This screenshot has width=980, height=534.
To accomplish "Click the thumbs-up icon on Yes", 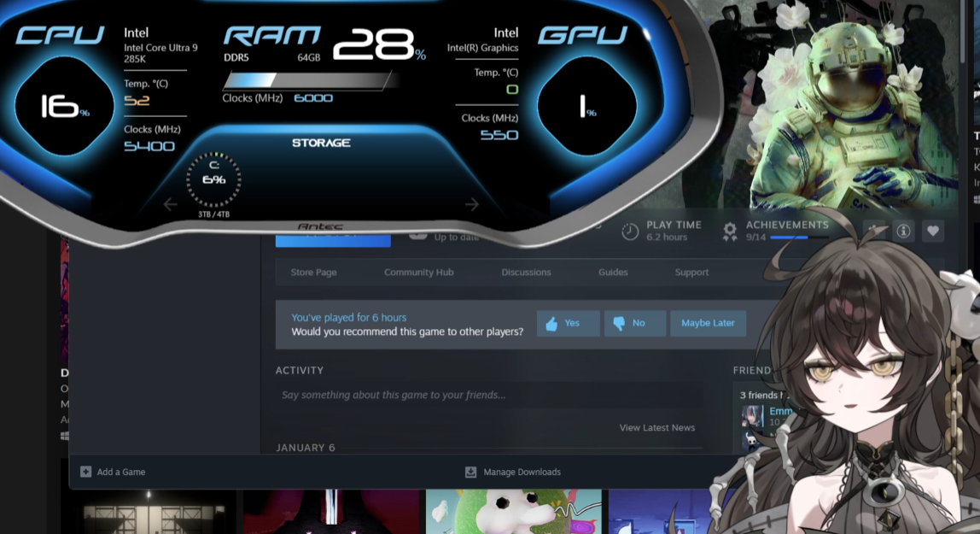I will coord(551,323).
